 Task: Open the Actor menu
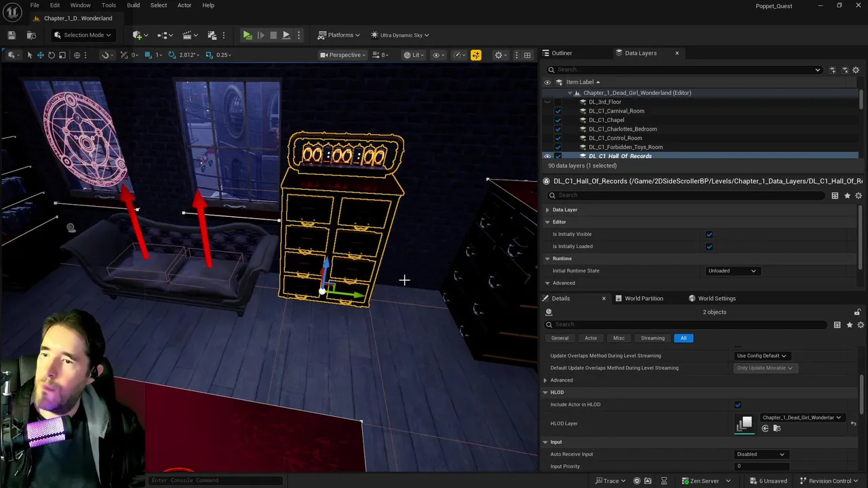[x=184, y=5]
